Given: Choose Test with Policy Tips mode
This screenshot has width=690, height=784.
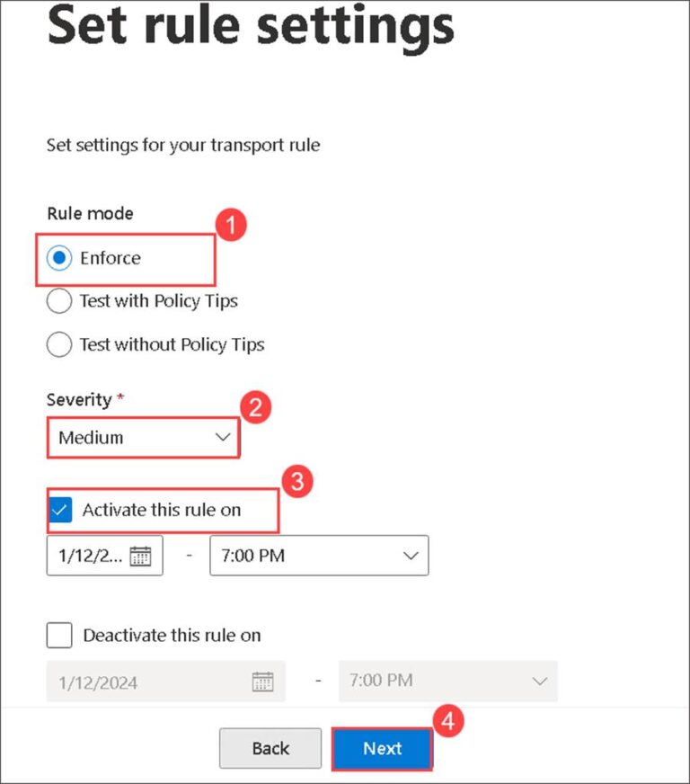Looking at the screenshot, I should coord(58,300).
